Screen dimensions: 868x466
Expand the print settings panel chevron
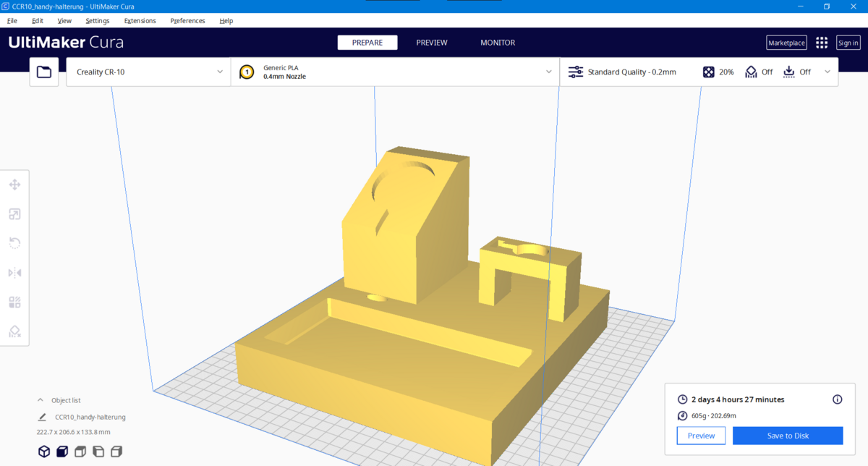coord(827,72)
